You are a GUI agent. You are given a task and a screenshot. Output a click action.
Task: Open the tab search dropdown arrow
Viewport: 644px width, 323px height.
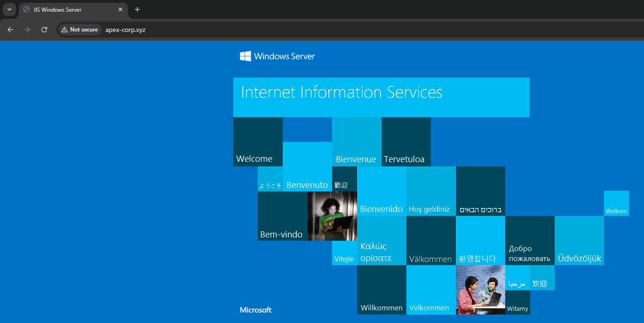pos(9,9)
